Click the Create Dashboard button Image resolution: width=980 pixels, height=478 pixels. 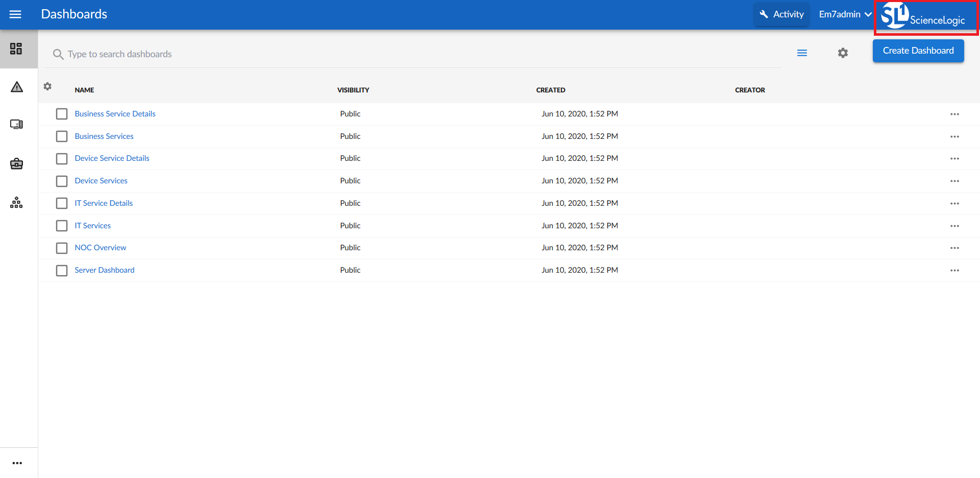tap(918, 51)
